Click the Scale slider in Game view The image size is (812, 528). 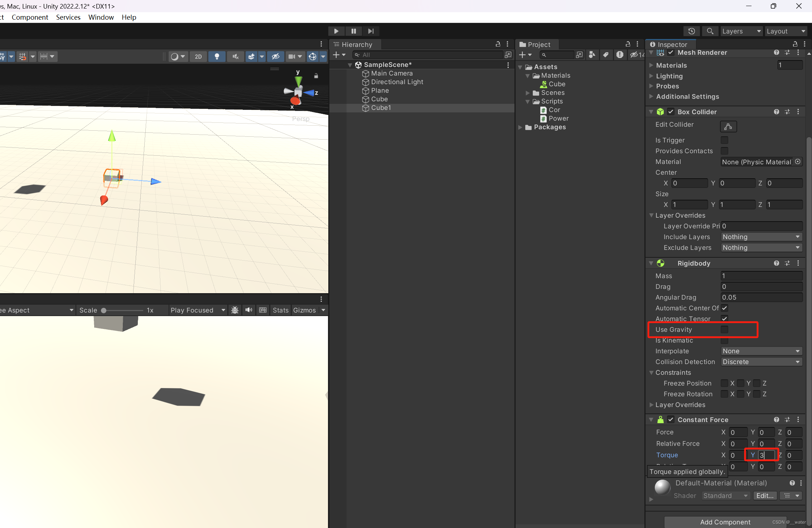104,310
